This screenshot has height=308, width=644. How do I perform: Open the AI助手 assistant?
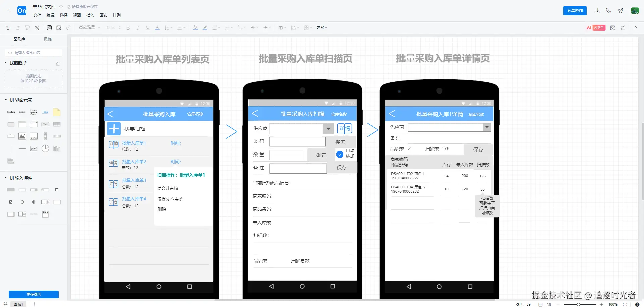pos(596,28)
